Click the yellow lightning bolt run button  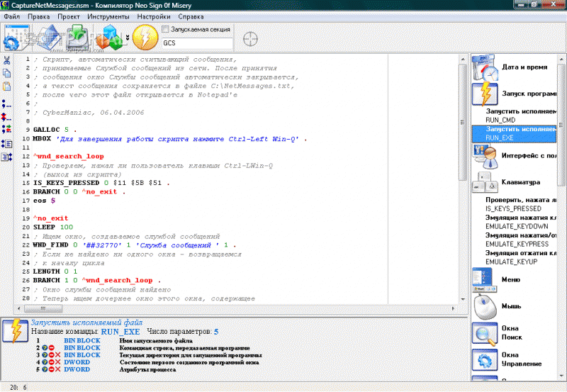click(145, 38)
